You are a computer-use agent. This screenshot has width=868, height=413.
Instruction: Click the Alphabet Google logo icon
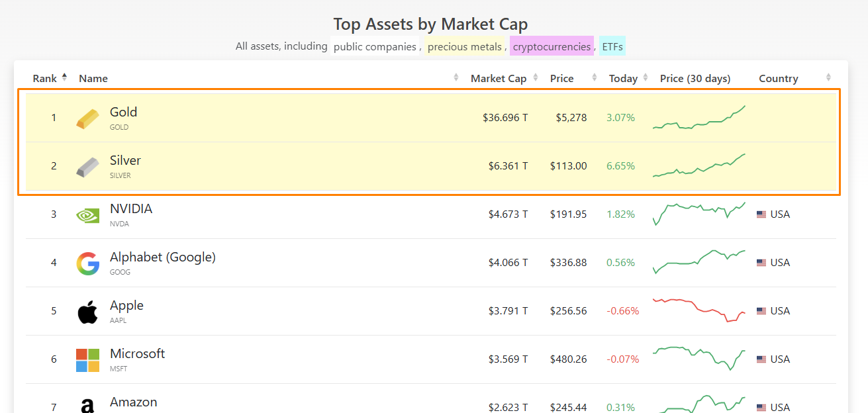click(x=87, y=263)
